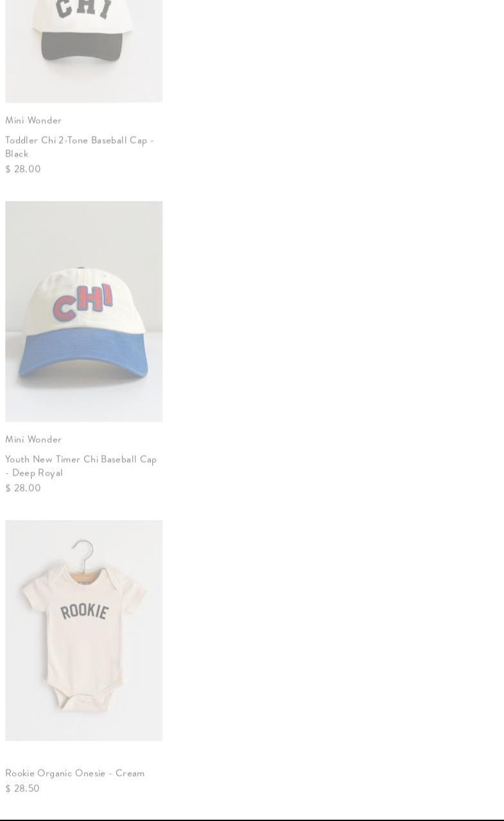Open the Youth New Timer Chi Baseball Cap link
504x821 pixels.
[81, 465]
